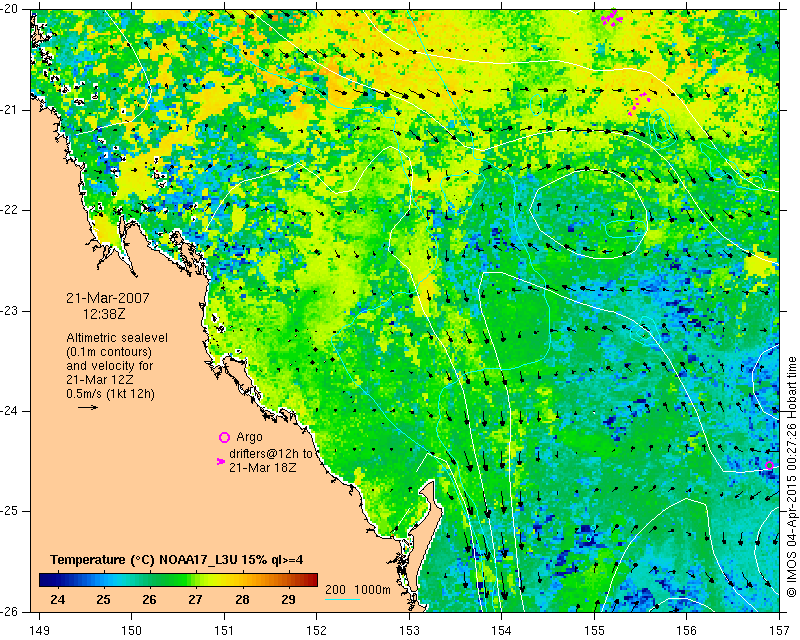Click the longitude axis label 152
The image size is (800, 640).
pyautogui.click(x=317, y=631)
